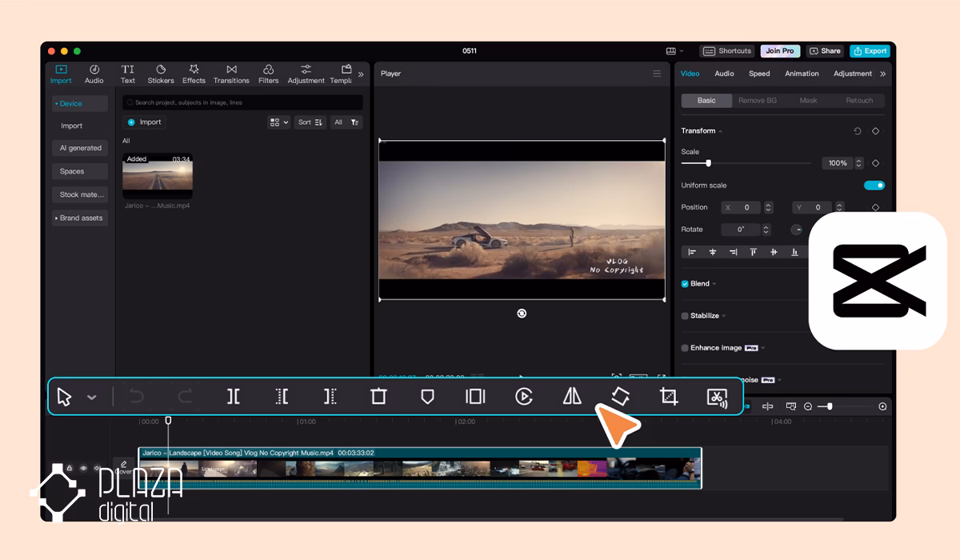The height and width of the screenshot is (560, 960).
Task: Open the layout dropdown in the title bar
Action: [x=674, y=51]
